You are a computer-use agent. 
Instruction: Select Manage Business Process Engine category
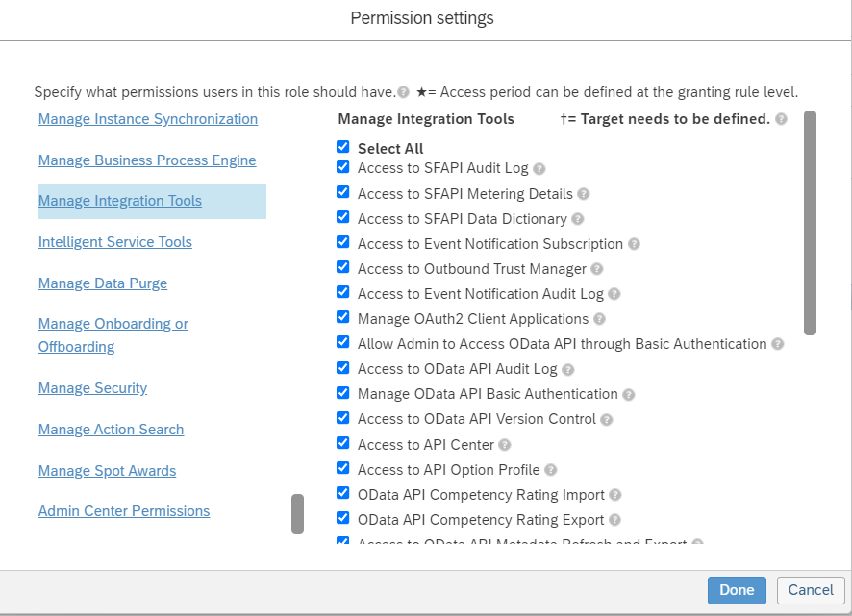147,160
